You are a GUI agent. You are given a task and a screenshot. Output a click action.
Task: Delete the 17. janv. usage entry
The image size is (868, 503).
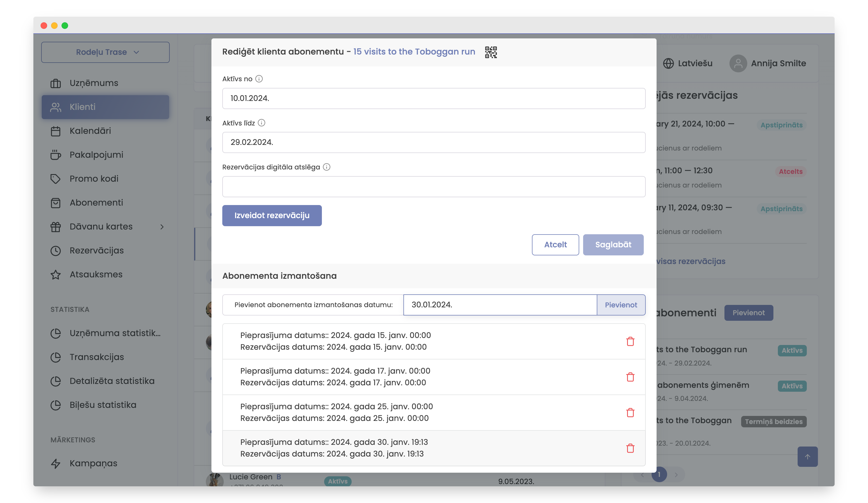[630, 377]
